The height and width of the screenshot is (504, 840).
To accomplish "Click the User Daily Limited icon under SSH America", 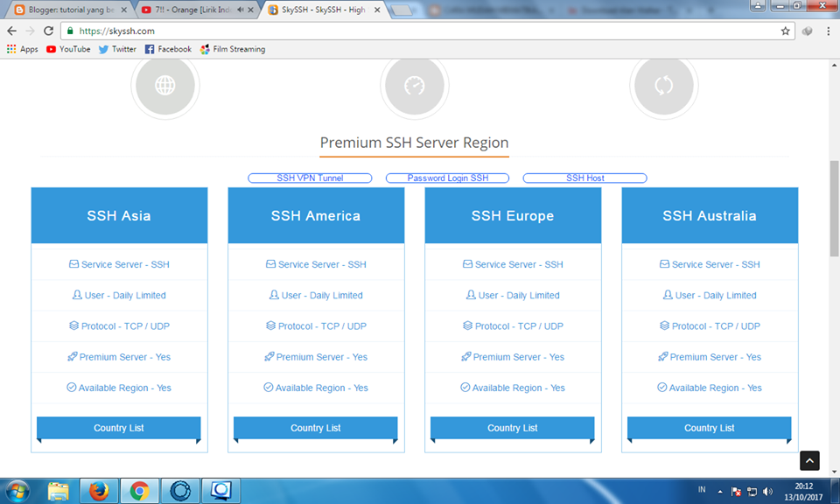I will [x=274, y=295].
